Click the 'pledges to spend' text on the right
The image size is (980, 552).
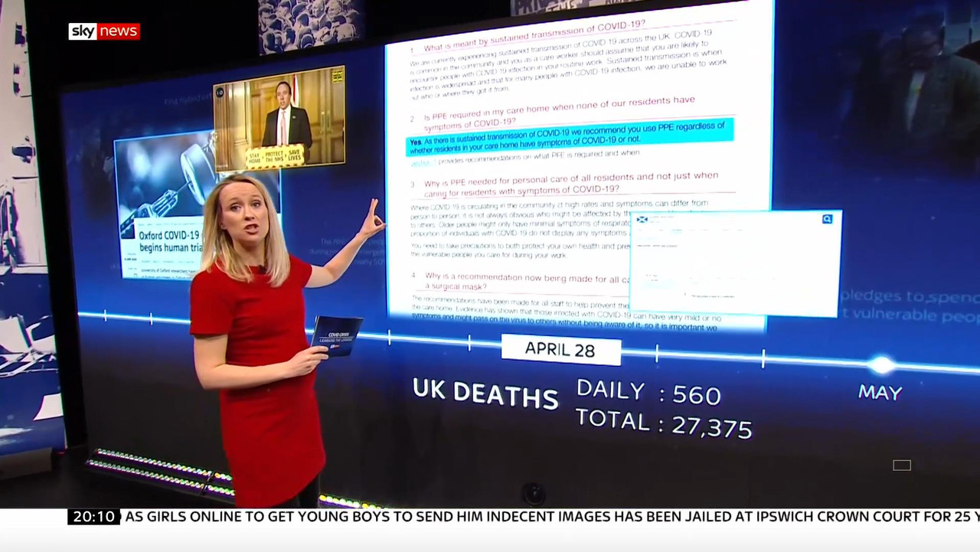[909, 296]
